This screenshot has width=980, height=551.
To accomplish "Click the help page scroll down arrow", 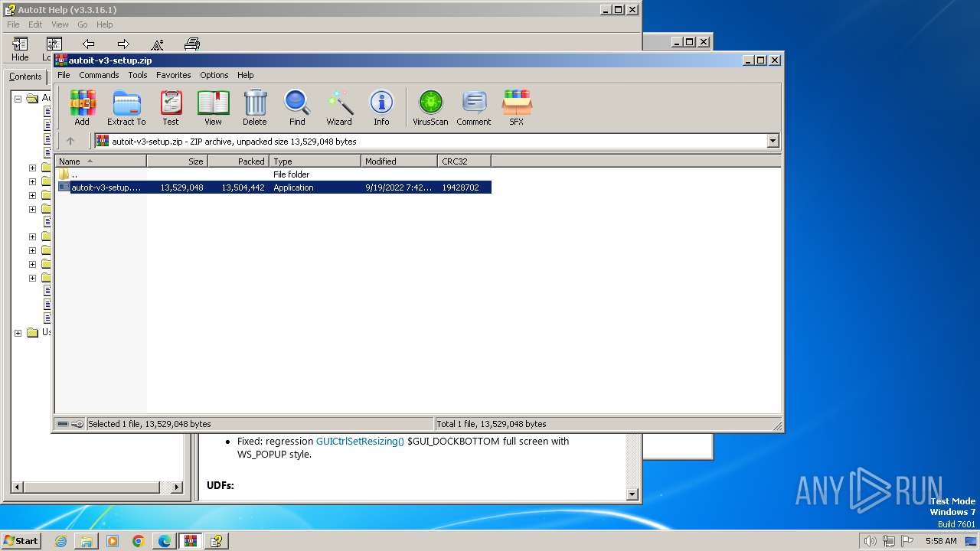I will click(632, 494).
